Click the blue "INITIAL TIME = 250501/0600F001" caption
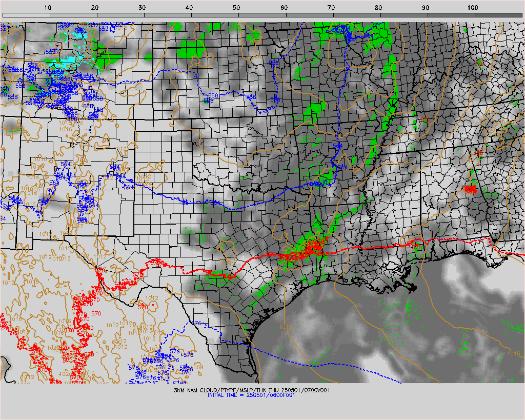Screen dimensions: 525x420 (x=251, y=395)
